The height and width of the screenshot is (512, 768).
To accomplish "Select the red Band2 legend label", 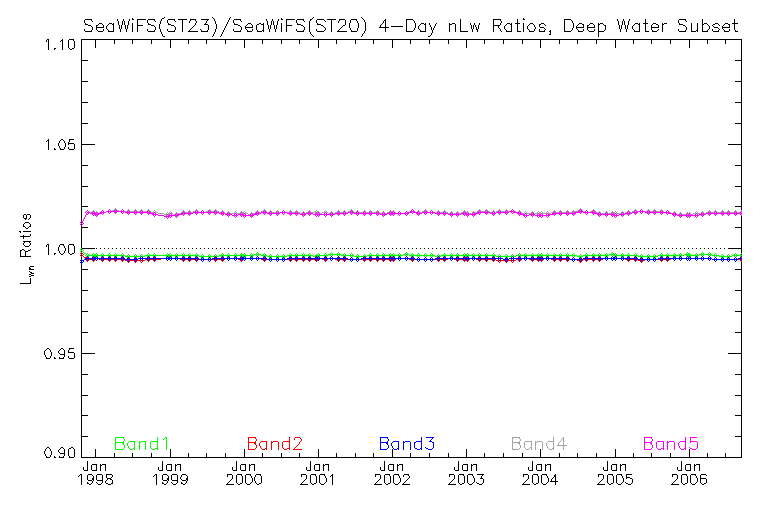I will pos(274,444).
